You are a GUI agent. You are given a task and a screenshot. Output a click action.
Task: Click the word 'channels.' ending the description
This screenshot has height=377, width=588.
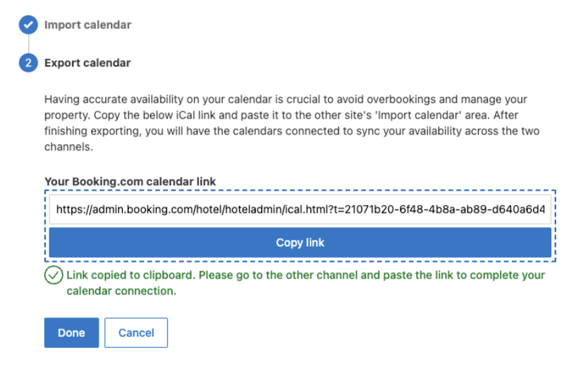tap(69, 147)
